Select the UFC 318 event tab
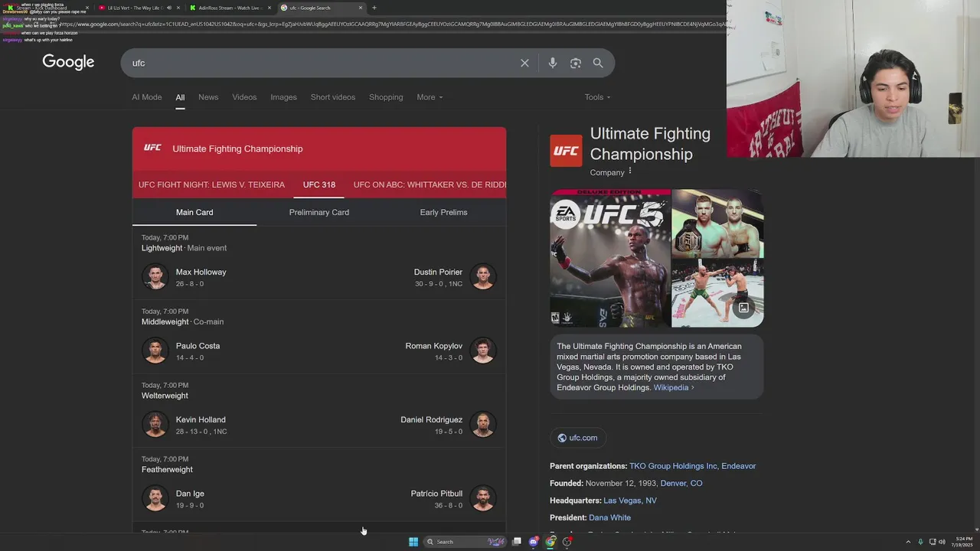 (x=319, y=184)
